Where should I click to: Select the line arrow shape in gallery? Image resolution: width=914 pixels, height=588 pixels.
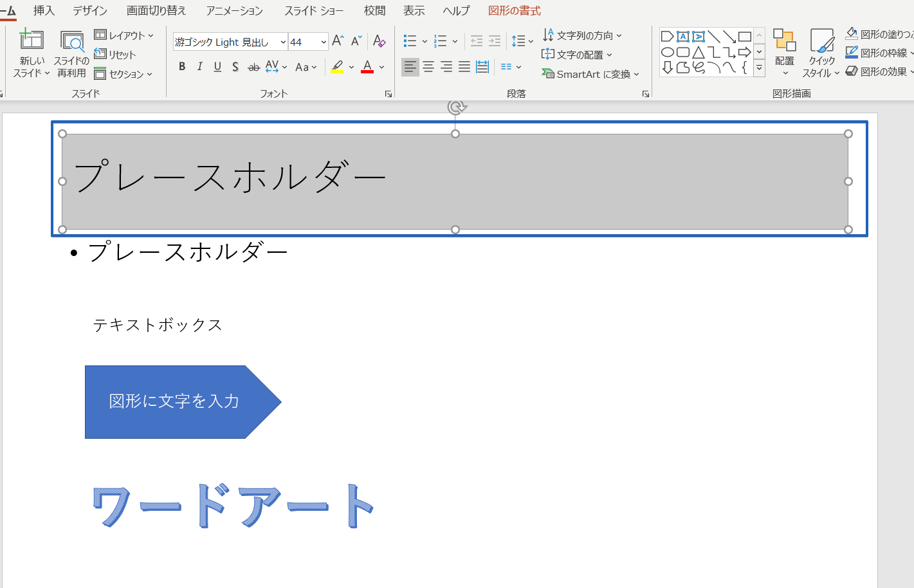point(729,37)
